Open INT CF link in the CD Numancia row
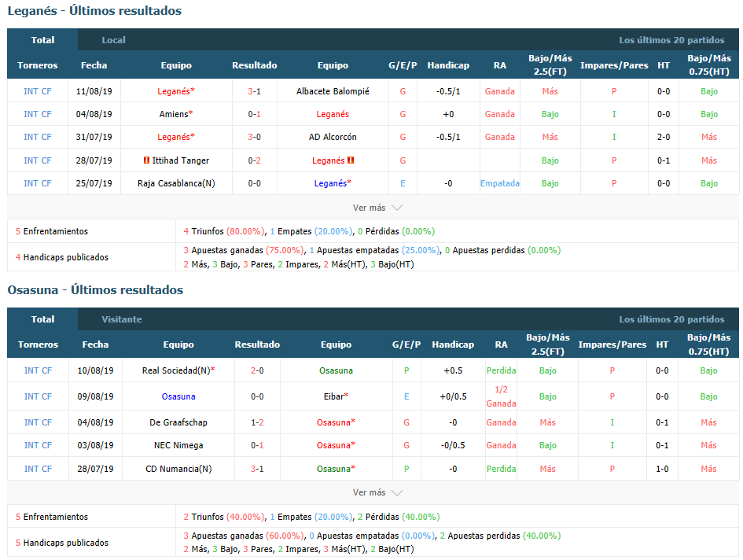Image resolution: width=743 pixels, height=560 pixels. 38,469
